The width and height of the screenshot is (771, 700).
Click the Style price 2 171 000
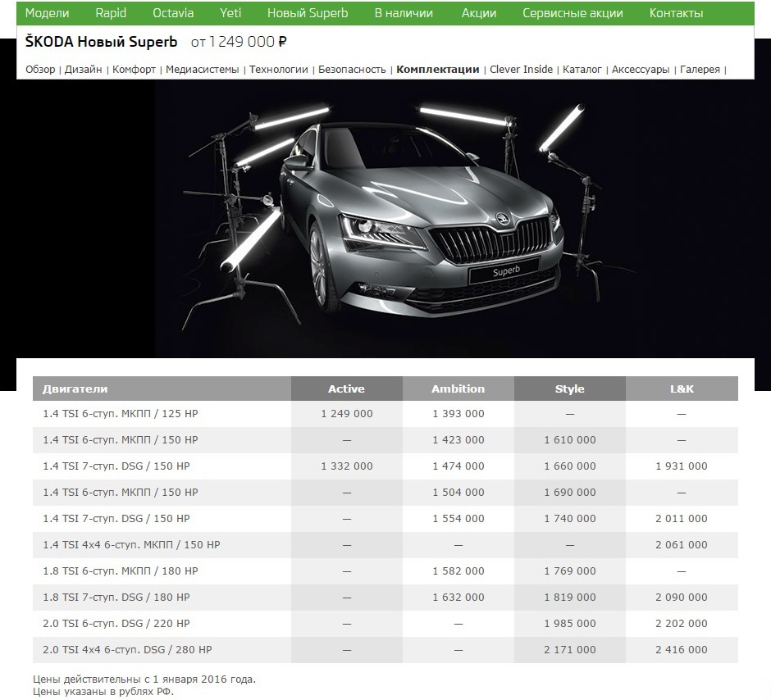tap(570, 650)
